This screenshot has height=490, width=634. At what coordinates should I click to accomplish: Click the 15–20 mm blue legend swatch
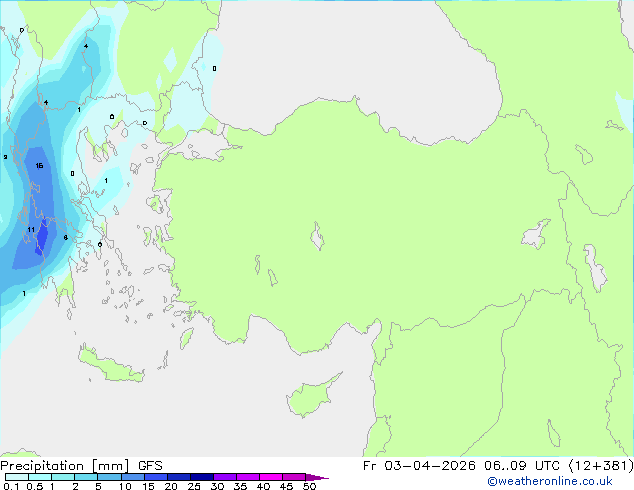[156, 477]
